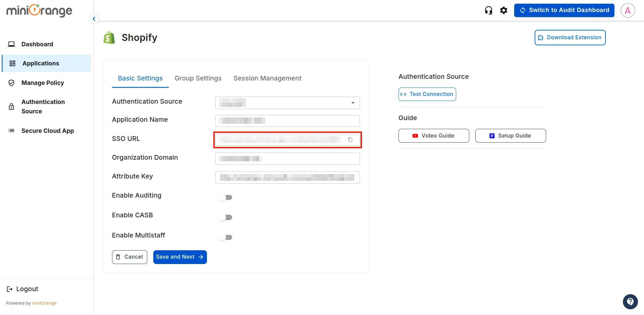Open the settings gear icon
This screenshot has width=644, height=315.
pyautogui.click(x=504, y=10)
